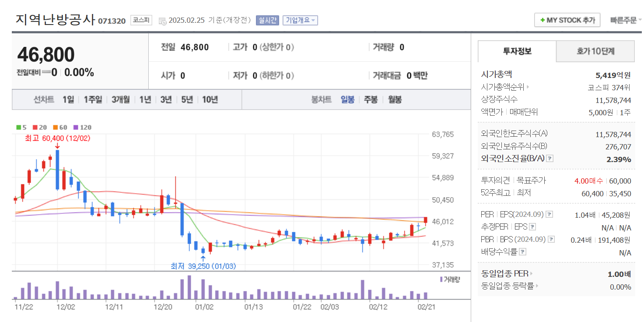Select the 1년 chart period
The width and height of the screenshot is (644, 322).
pos(145,99)
